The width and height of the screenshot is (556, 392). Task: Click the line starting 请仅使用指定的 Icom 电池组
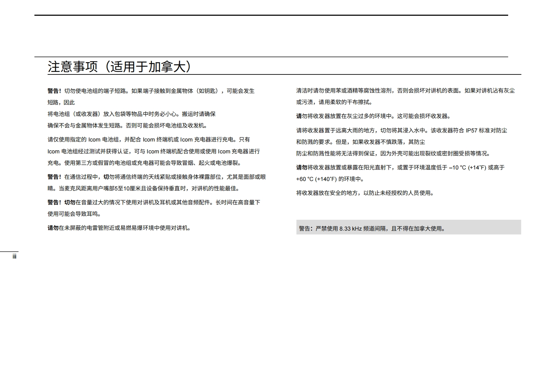pos(148,140)
